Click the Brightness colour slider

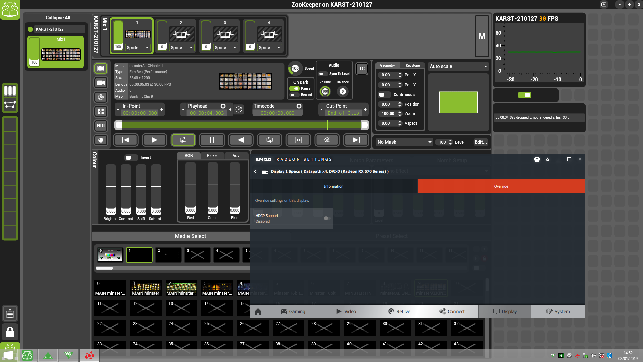coord(111,190)
